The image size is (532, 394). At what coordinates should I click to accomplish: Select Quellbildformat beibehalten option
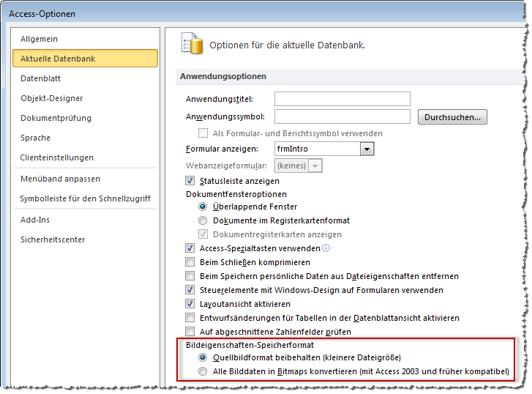tap(203, 357)
